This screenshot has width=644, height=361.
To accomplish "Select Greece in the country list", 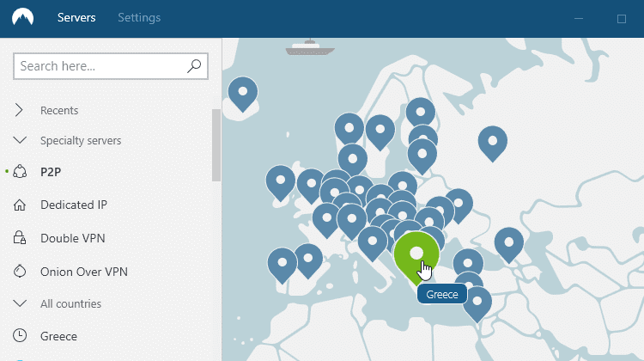I will pyautogui.click(x=58, y=336).
